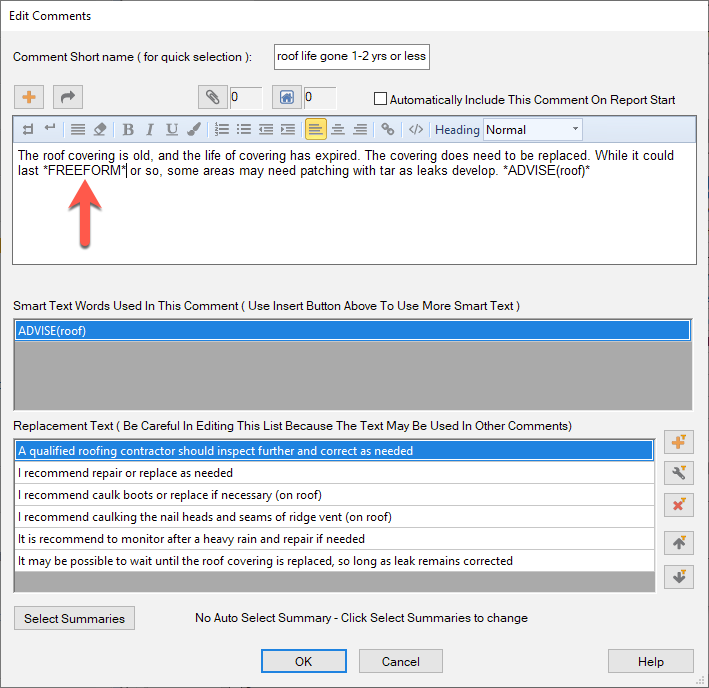
Task: Move replacement text down with arrow icon
Action: click(679, 577)
